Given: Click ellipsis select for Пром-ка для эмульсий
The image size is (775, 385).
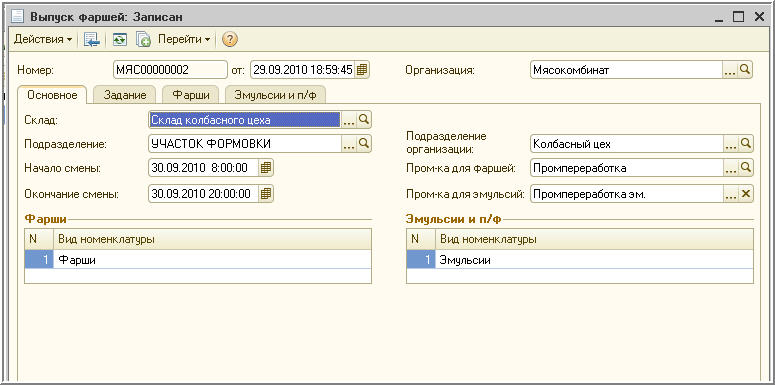Looking at the screenshot, I should click(731, 194).
